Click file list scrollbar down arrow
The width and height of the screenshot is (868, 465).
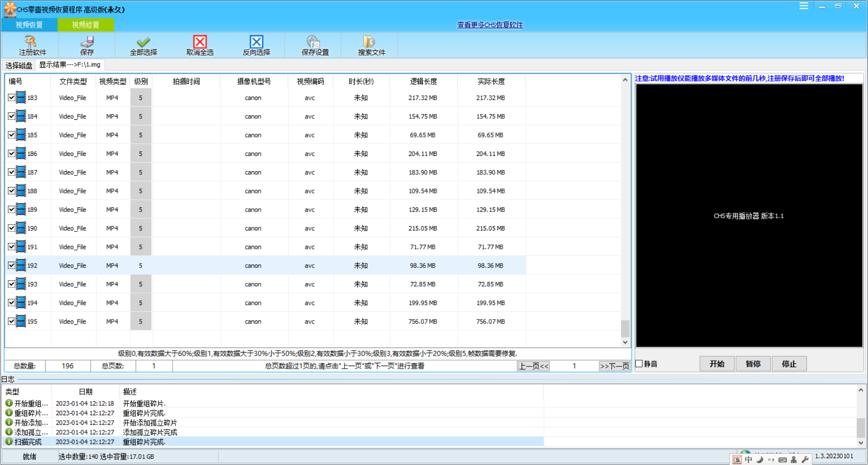[x=625, y=342]
